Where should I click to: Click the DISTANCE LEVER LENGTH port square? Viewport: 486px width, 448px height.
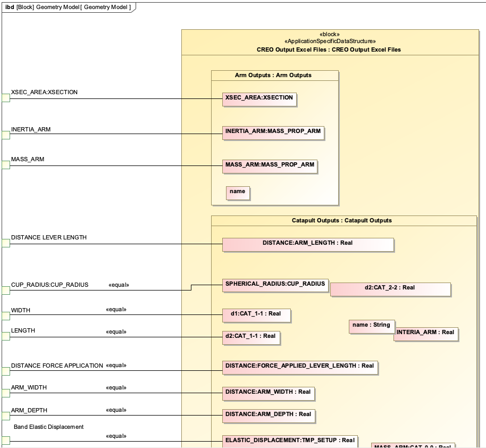(x=6, y=244)
